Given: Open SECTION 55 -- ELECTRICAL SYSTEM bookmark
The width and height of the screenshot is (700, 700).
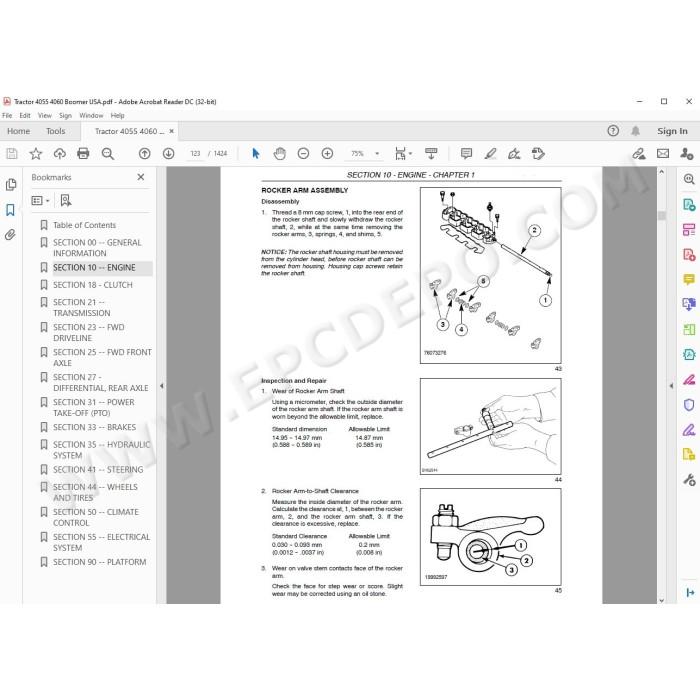Looking at the screenshot, I should [x=101, y=542].
